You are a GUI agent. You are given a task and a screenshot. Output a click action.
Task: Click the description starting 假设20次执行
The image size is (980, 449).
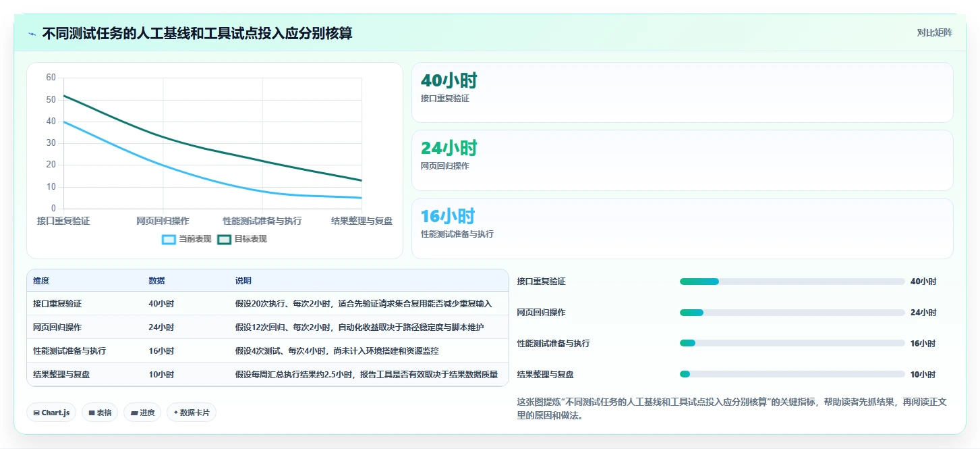coord(364,304)
